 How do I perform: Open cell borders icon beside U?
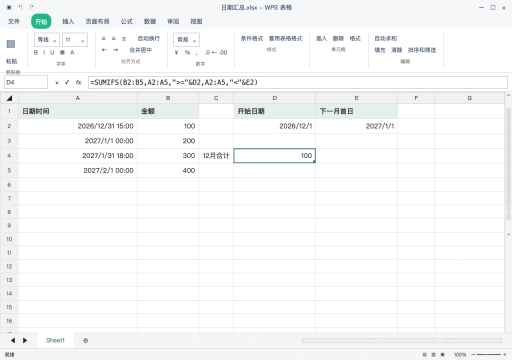(x=62, y=52)
